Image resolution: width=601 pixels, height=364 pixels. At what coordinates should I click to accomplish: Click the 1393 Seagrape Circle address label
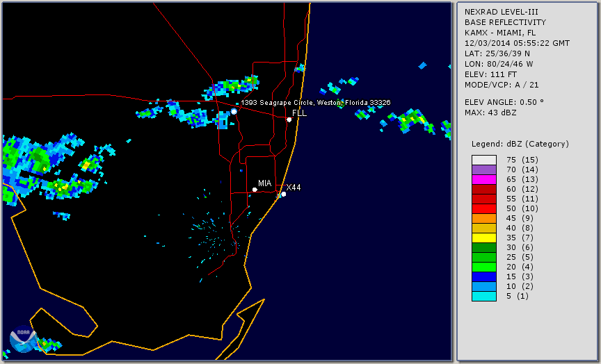316,103
